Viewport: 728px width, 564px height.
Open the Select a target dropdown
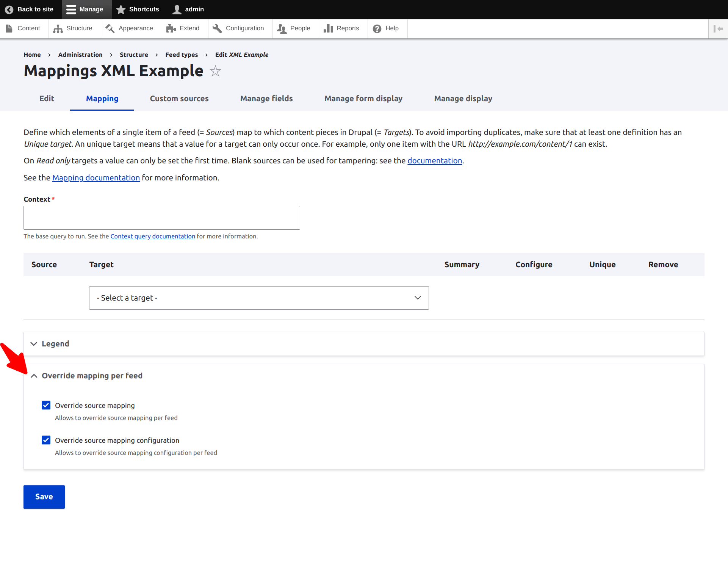[x=259, y=298]
